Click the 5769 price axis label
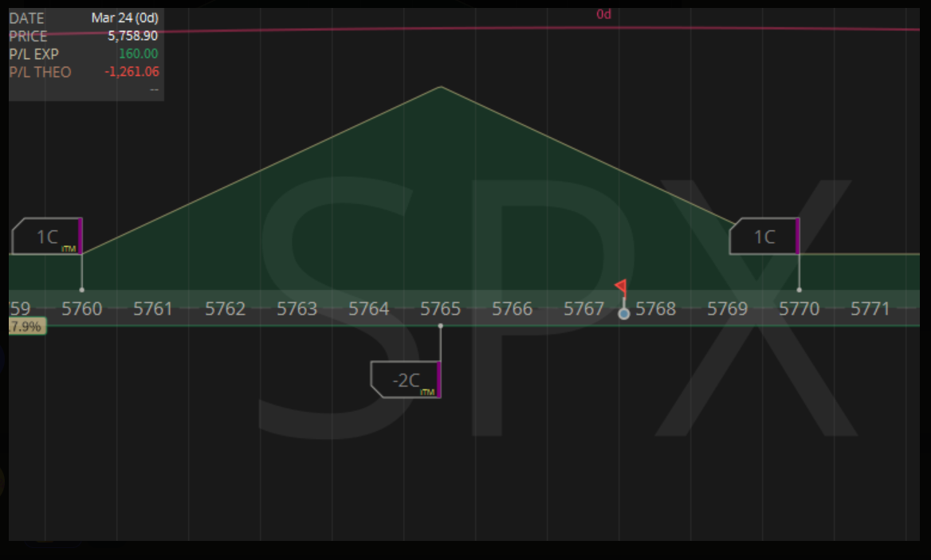The width and height of the screenshot is (931, 560). pyautogui.click(x=727, y=308)
